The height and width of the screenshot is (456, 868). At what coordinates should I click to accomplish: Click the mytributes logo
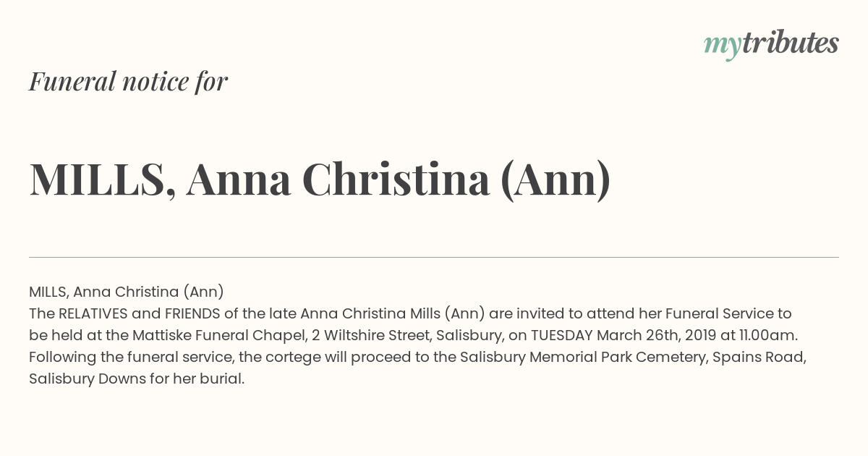coord(771,44)
